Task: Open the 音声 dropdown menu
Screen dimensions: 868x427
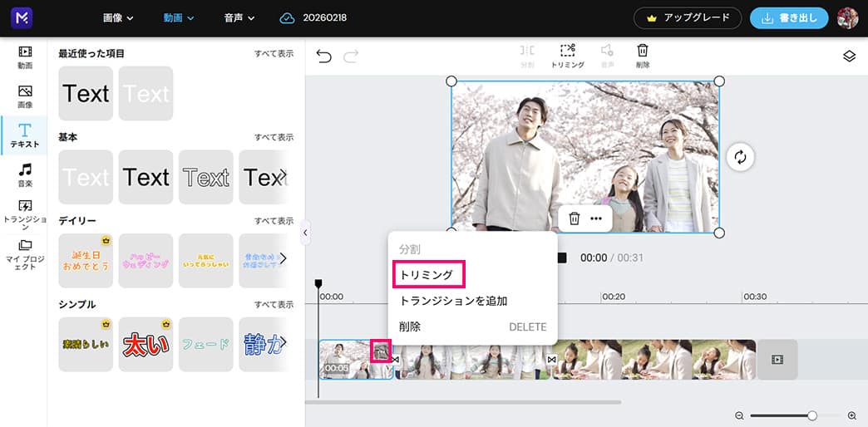Action: pyautogui.click(x=239, y=18)
